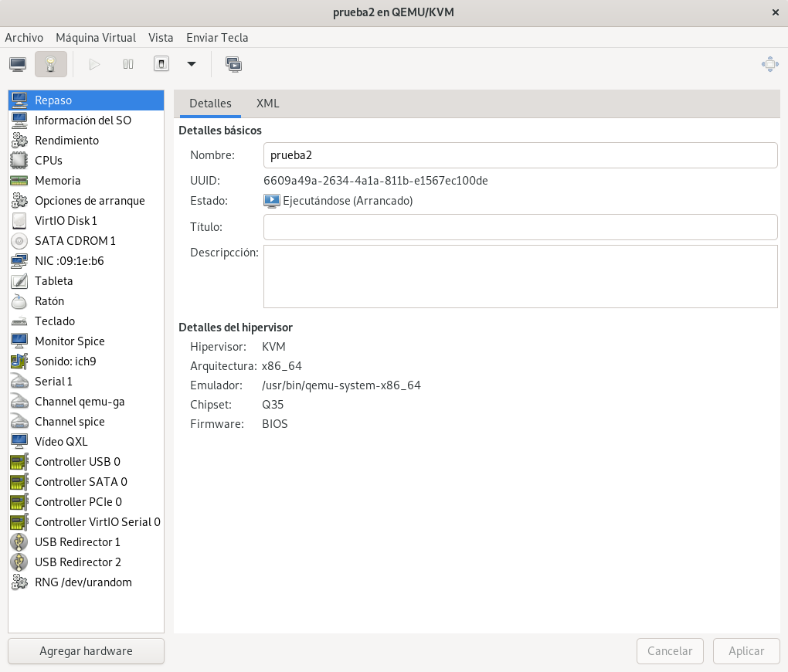Open the shutdown options dropdown arrow
The image size is (788, 672).
192,64
